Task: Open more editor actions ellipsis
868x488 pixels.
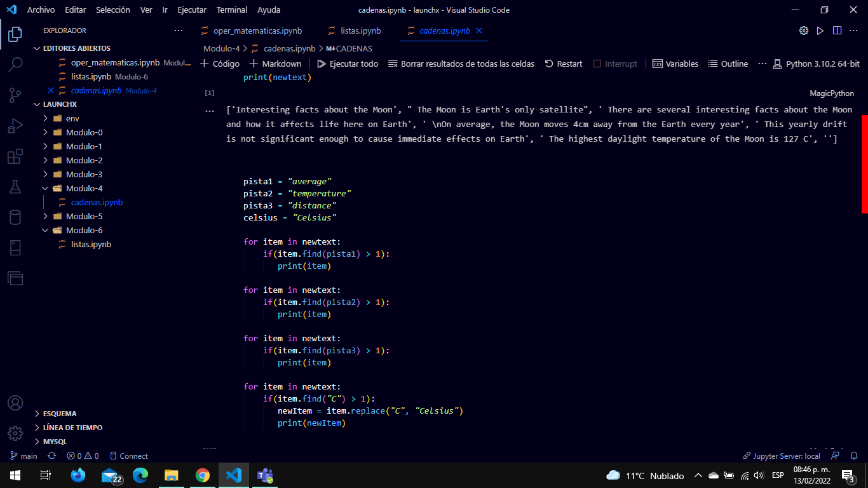Action: 853,30
